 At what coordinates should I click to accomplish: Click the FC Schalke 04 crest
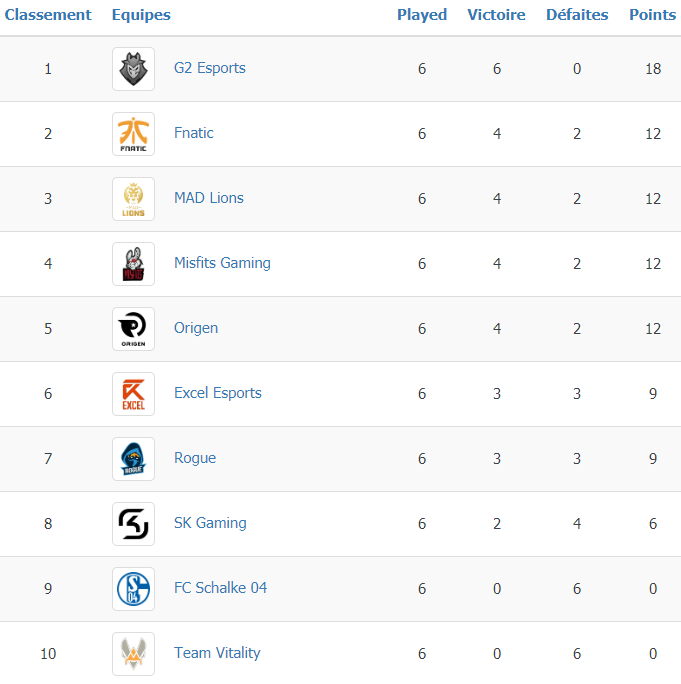tap(133, 589)
